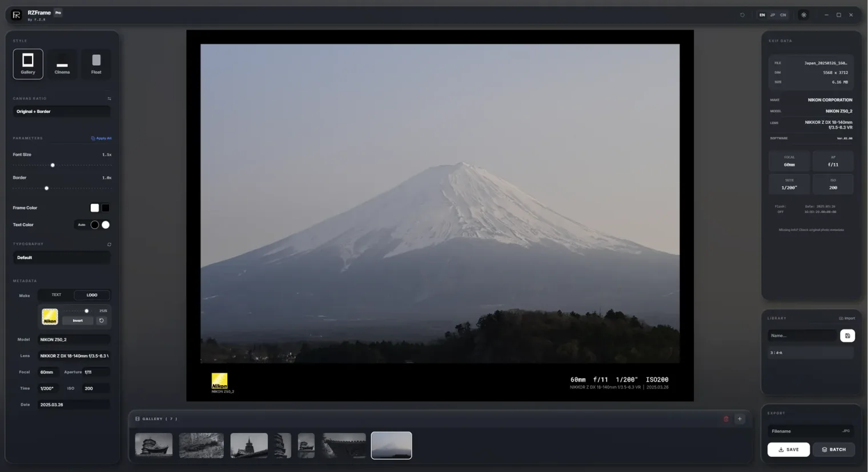868x472 pixels.
Task: Set Text Color to Auto
Action: coord(82,225)
